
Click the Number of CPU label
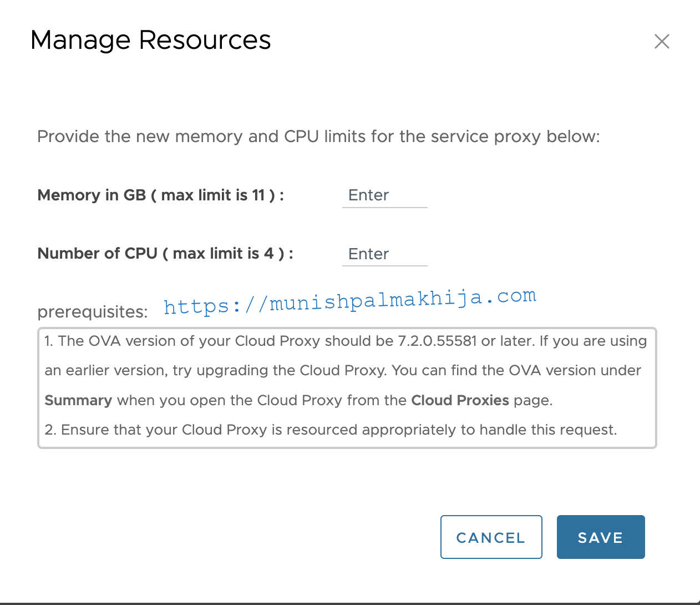(x=165, y=254)
